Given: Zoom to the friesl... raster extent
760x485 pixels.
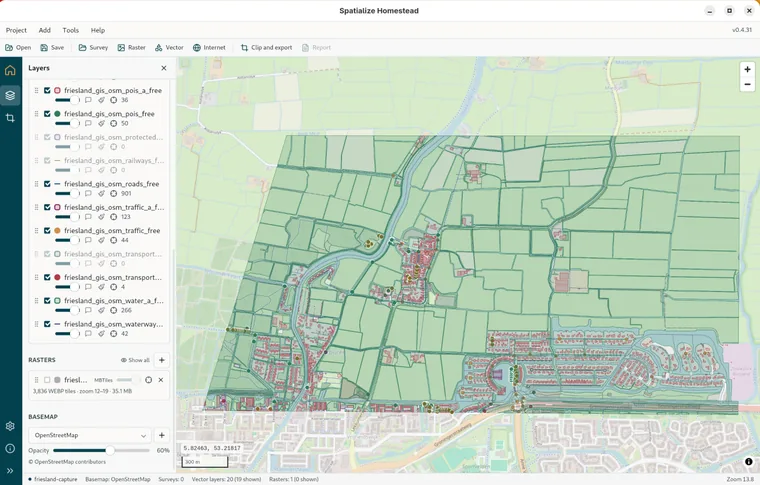Looking at the screenshot, I should [148, 380].
